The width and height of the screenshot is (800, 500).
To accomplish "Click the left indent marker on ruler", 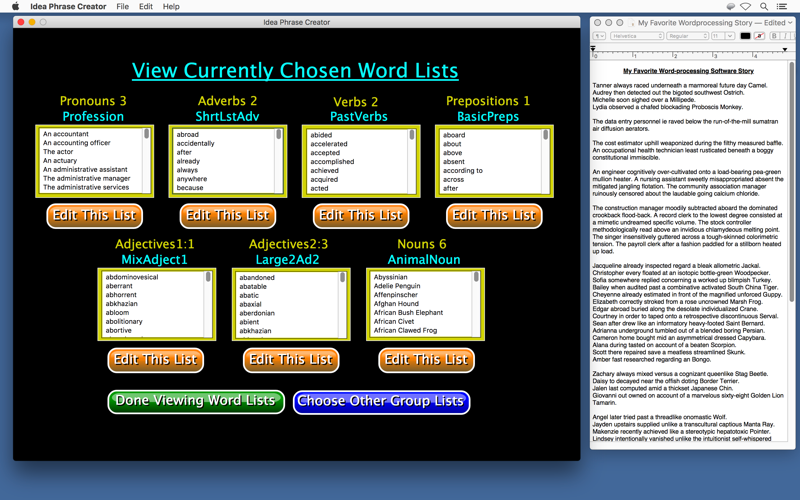I will (593, 49).
